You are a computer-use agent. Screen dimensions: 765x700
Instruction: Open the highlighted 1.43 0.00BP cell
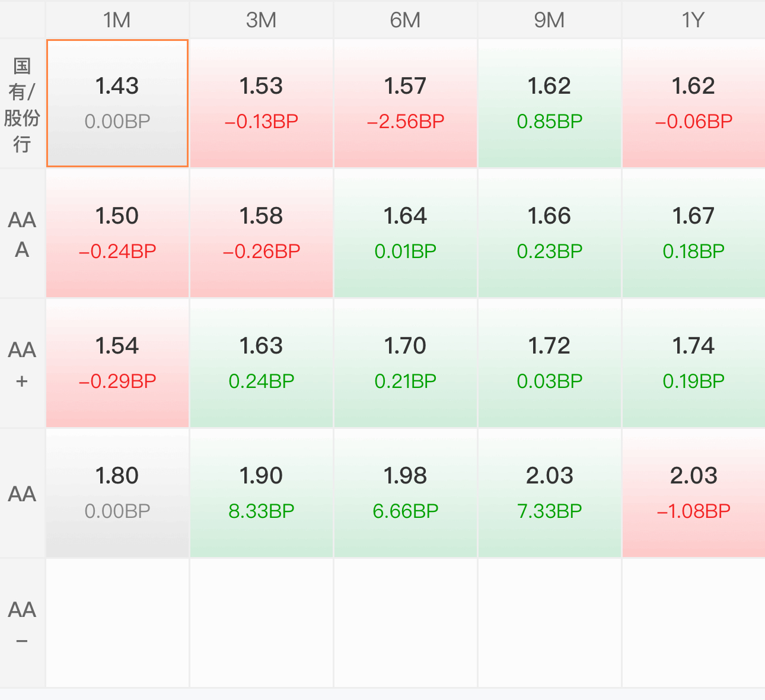click(x=117, y=104)
